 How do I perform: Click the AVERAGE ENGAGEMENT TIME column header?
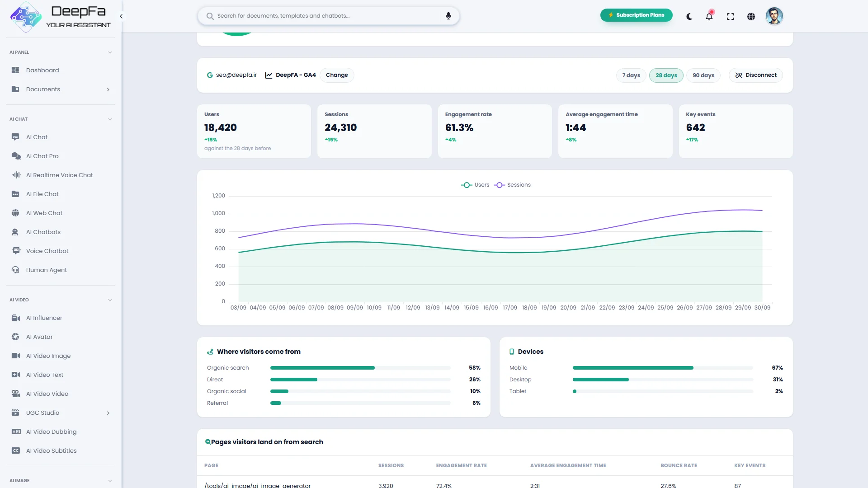coord(568,465)
